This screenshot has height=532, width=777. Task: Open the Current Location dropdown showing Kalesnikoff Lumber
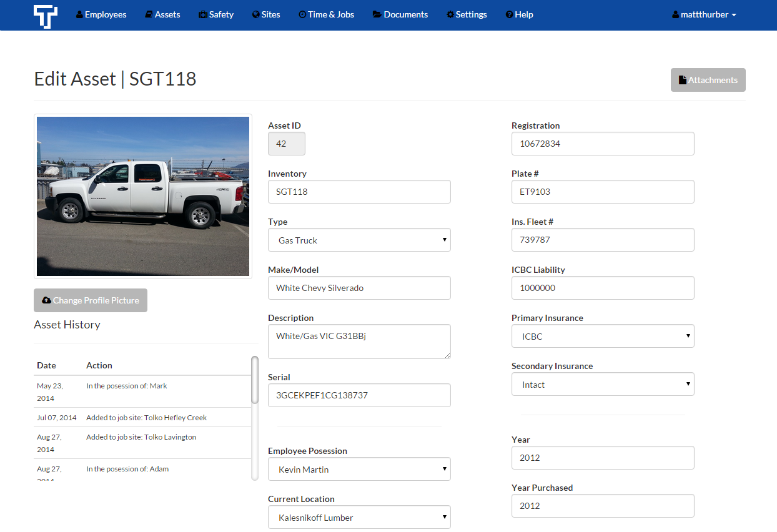click(359, 517)
